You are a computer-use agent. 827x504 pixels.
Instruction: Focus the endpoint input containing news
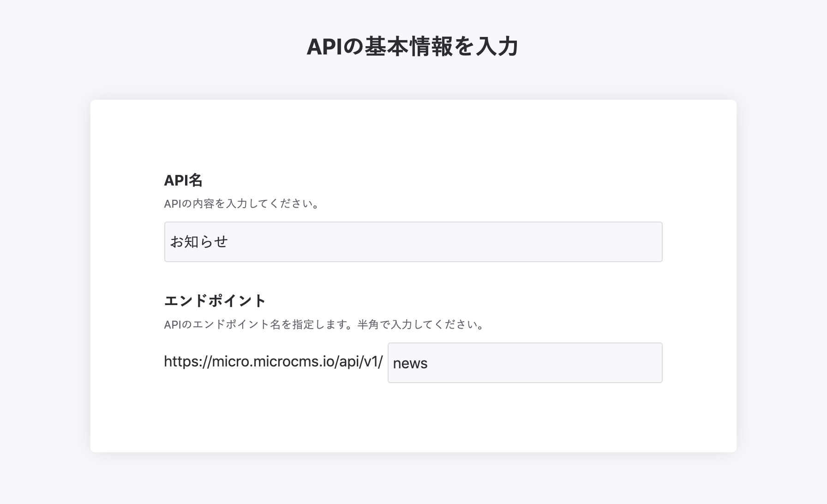[x=525, y=363]
